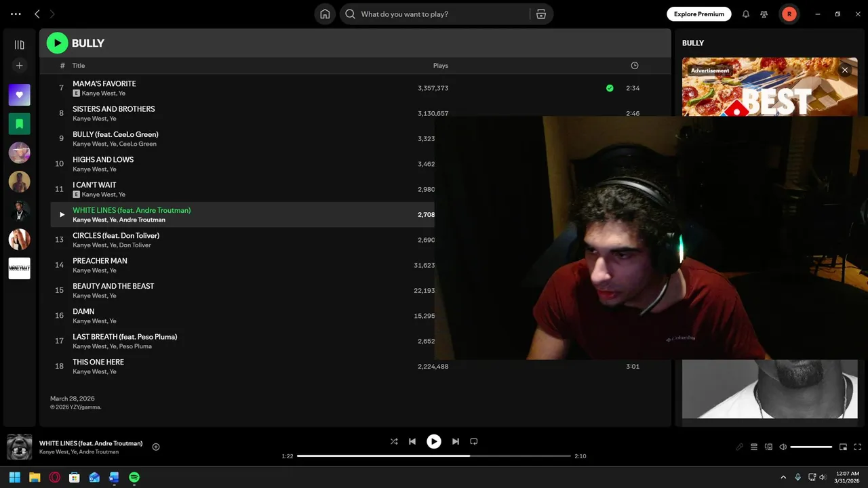Click now playing album cover thumbnail
868x488 pixels.
point(20,447)
